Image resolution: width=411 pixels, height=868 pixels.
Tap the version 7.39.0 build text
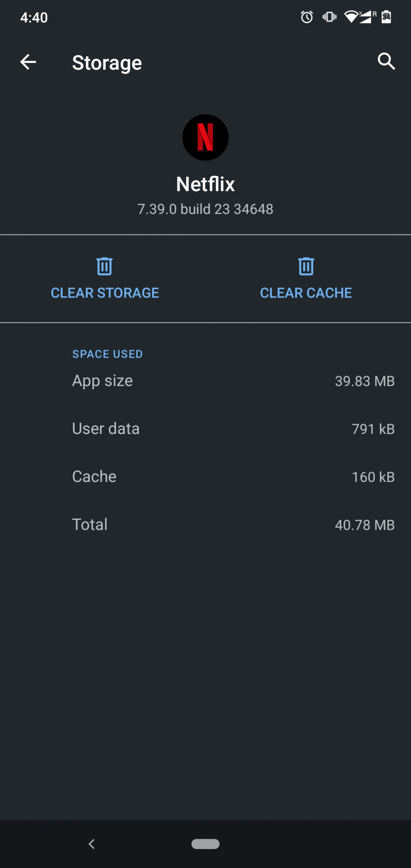tap(205, 209)
